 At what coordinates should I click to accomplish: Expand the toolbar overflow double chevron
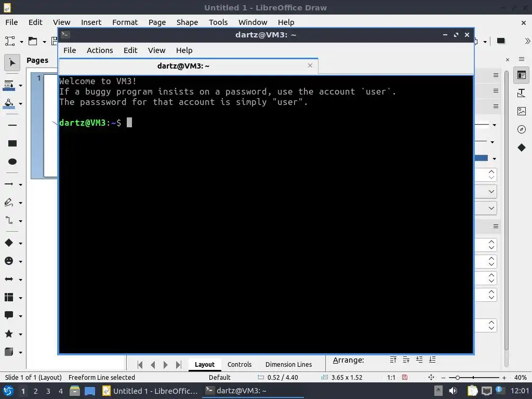527,41
